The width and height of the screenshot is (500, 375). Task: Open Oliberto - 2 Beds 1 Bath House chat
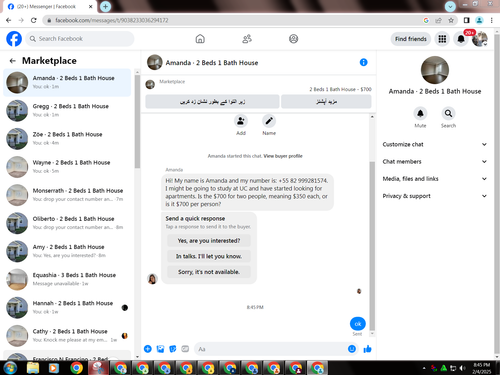67,223
